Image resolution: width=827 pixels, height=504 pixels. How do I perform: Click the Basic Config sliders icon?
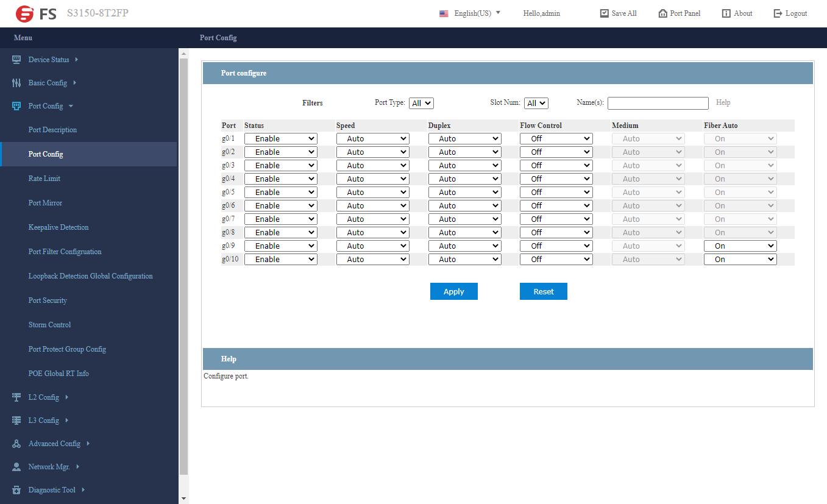(x=16, y=83)
